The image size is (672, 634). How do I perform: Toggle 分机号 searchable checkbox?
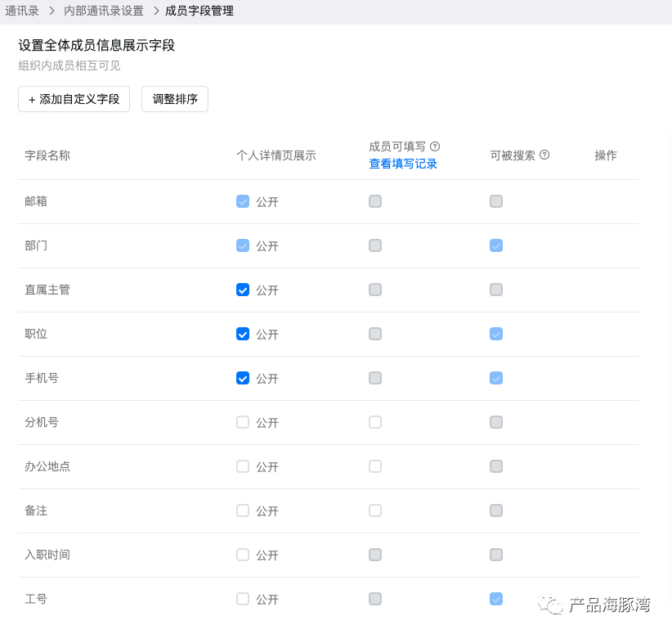coord(496,422)
